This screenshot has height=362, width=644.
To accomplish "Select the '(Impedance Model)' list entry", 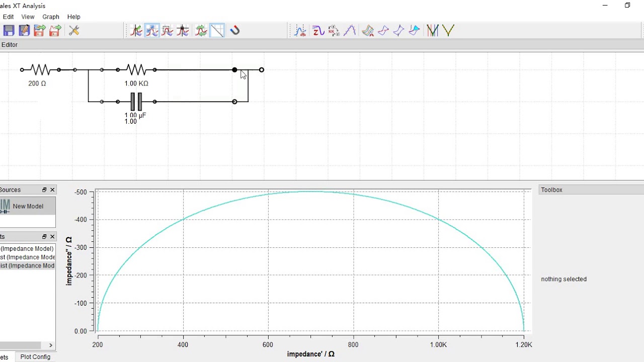I will (x=27, y=248).
